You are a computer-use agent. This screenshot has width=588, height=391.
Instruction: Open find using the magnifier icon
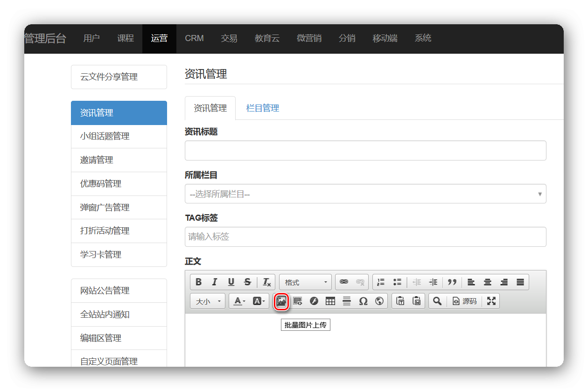[437, 301]
